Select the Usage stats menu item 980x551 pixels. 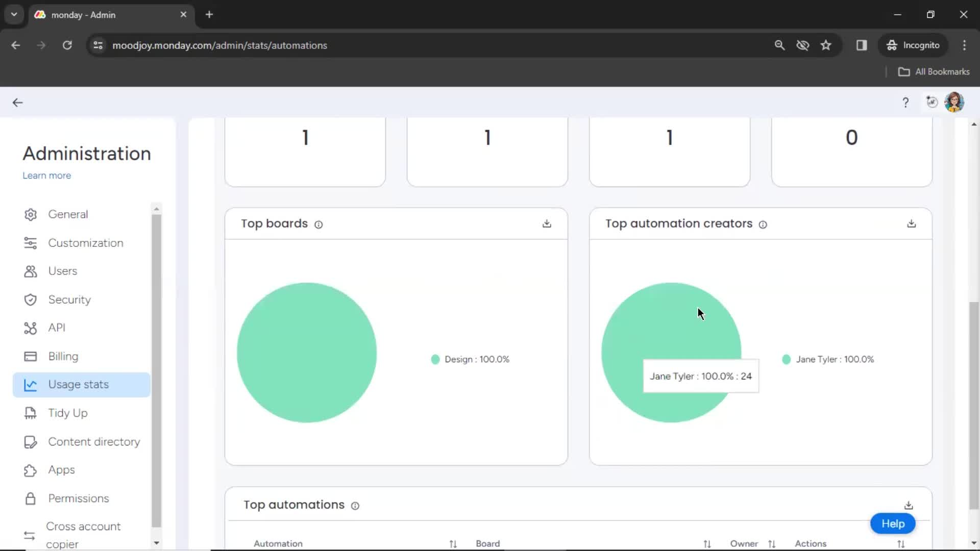[78, 384]
